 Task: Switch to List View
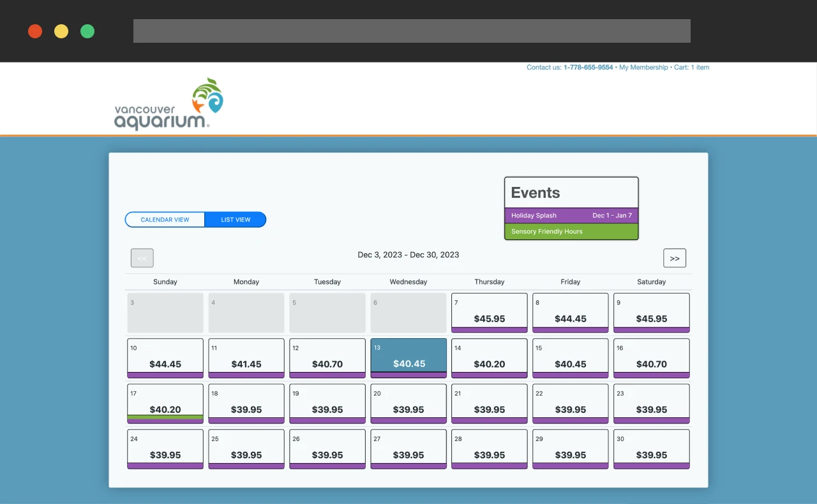click(235, 219)
